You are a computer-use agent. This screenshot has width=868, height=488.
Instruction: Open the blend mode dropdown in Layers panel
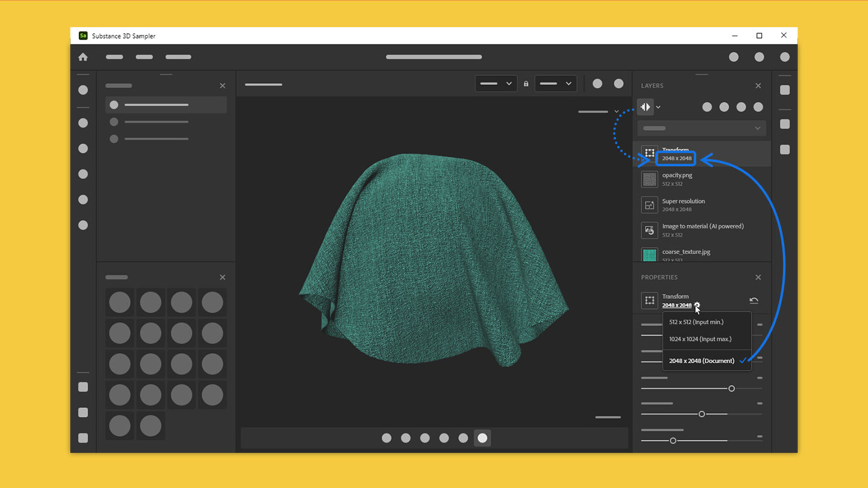pyautogui.click(x=702, y=128)
